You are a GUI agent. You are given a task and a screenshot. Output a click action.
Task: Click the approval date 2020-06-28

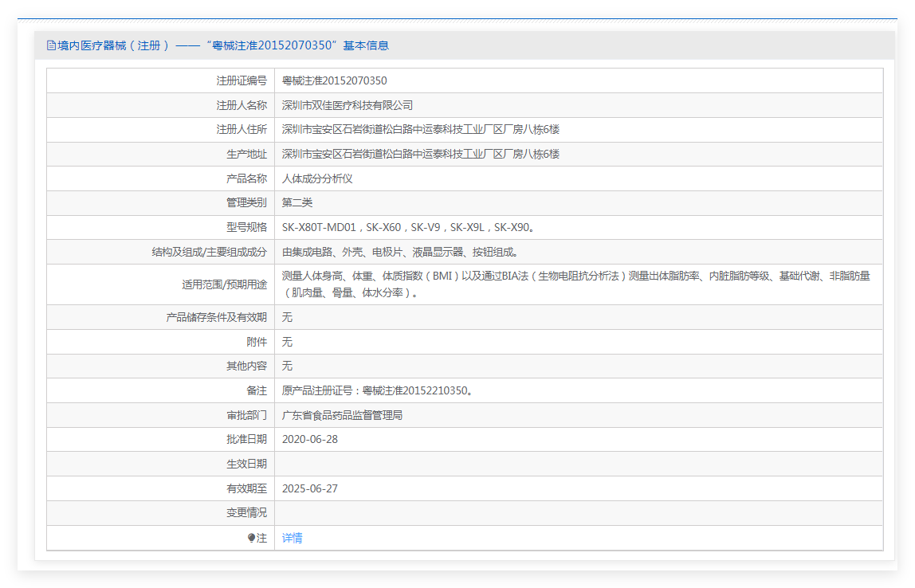(310, 439)
